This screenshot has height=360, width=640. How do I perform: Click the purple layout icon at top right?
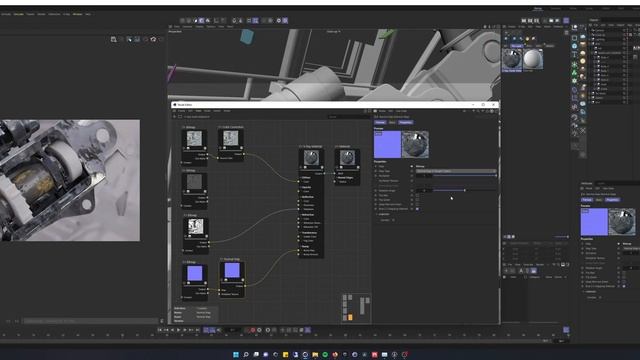coord(566,20)
